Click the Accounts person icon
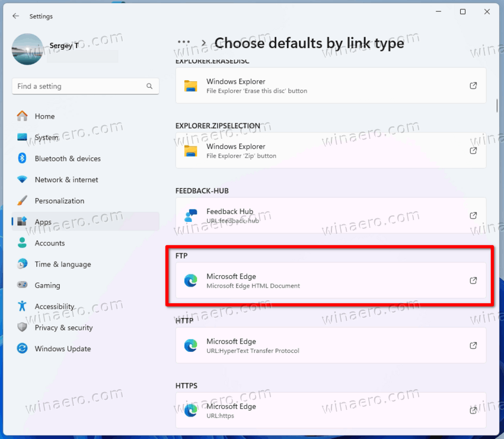The width and height of the screenshot is (504, 439). tap(22, 243)
